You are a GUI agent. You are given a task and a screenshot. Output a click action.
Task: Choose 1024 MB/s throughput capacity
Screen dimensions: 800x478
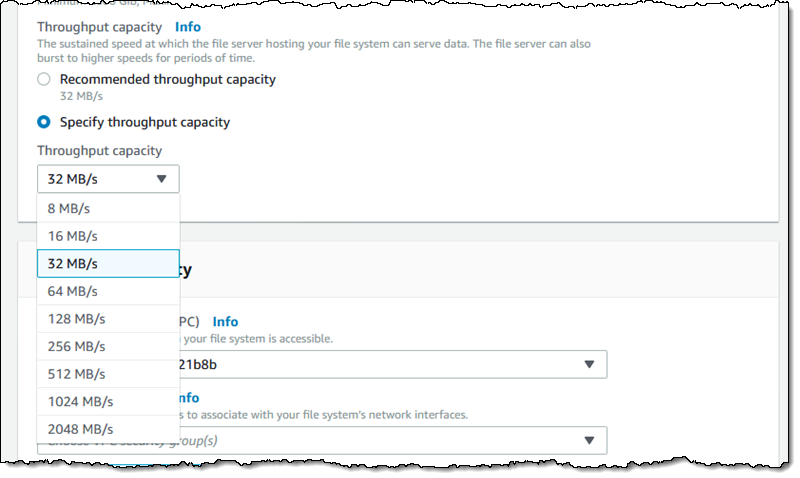tap(108, 401)
